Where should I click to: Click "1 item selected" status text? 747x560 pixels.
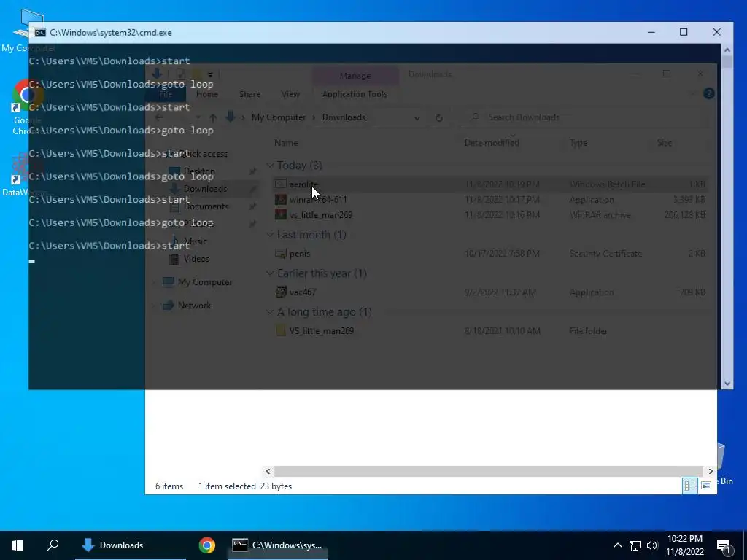228,486
